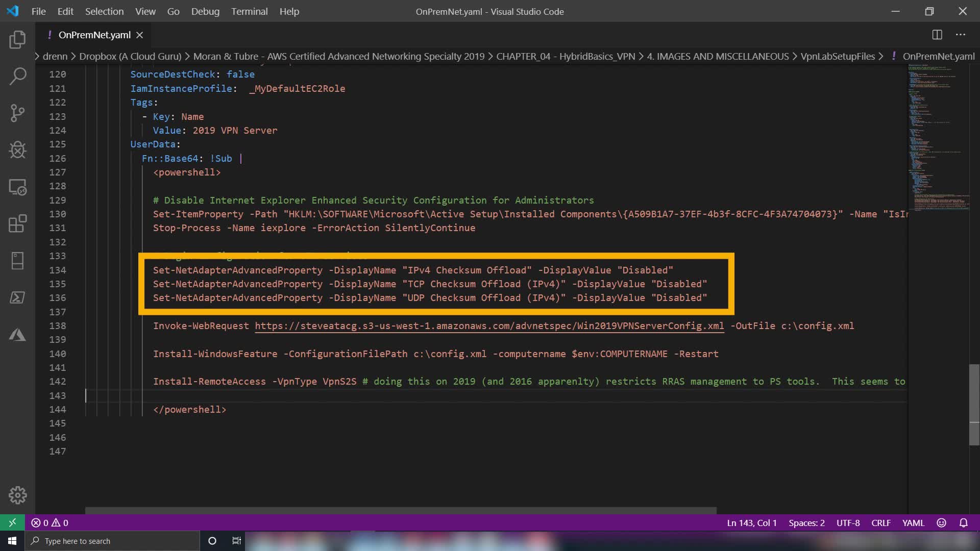Open the Azure view icon
Image resolution: width=980 pixels, height=551 pixels.
[17, 335]
